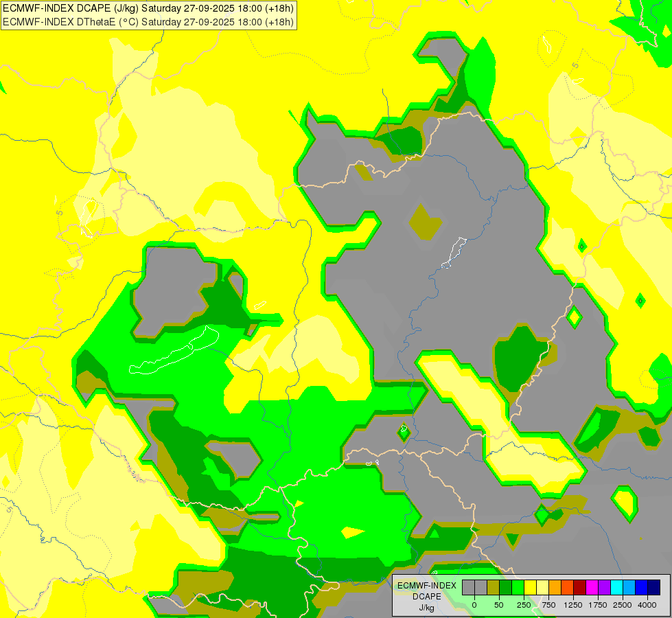Click the bright yellow legend swatch
The height and width of the screenshot is (618, 672).
click(x=530, y=588)
